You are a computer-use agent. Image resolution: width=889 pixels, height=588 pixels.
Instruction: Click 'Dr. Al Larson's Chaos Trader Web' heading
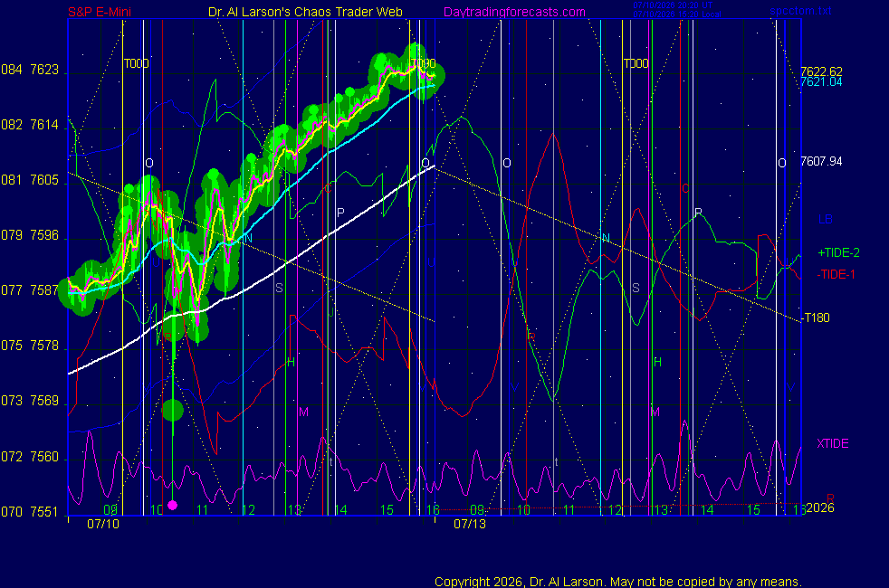pos(305,12)
